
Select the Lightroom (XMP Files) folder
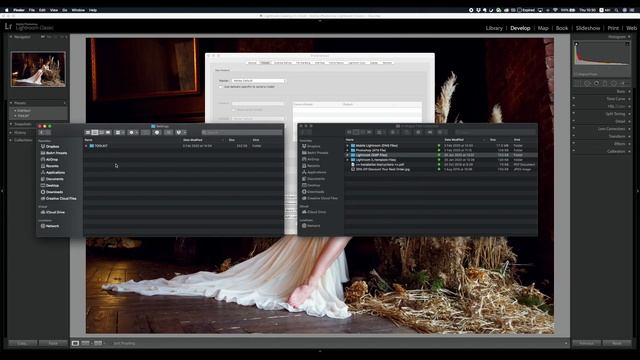tap(371, 155)
